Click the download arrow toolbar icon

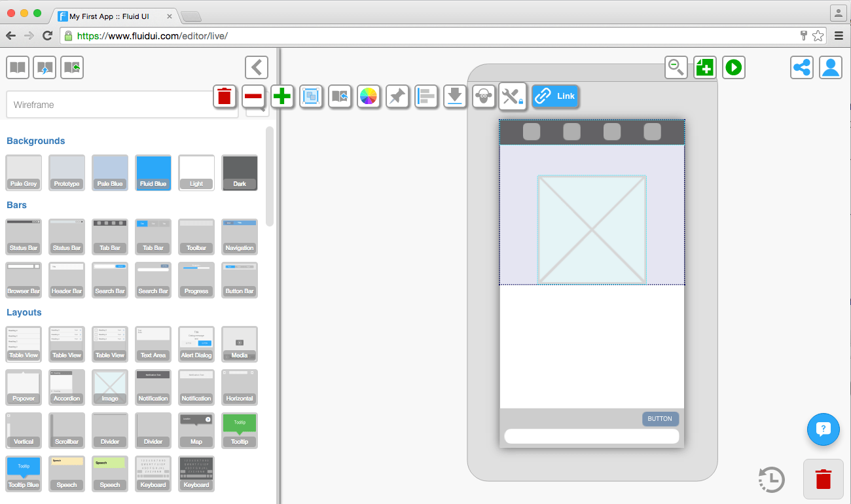[454, 96]
